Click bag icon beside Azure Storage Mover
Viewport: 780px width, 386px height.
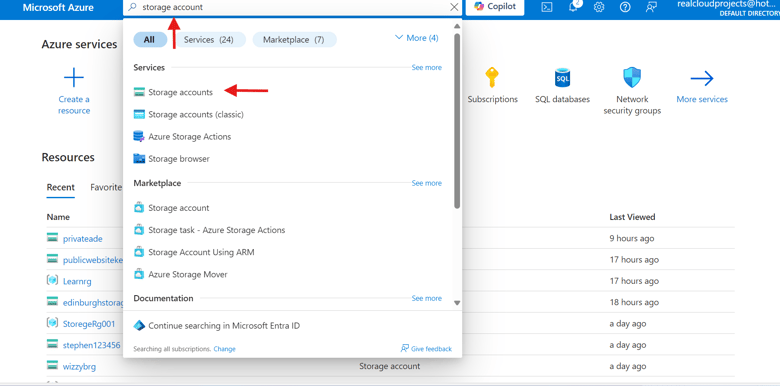tap(139, 274)
